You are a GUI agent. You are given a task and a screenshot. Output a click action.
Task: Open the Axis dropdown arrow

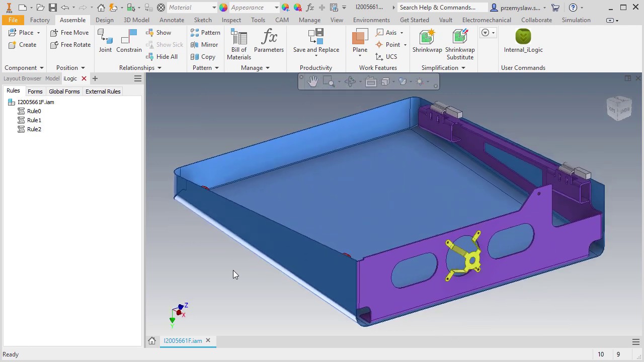(401, 33)
